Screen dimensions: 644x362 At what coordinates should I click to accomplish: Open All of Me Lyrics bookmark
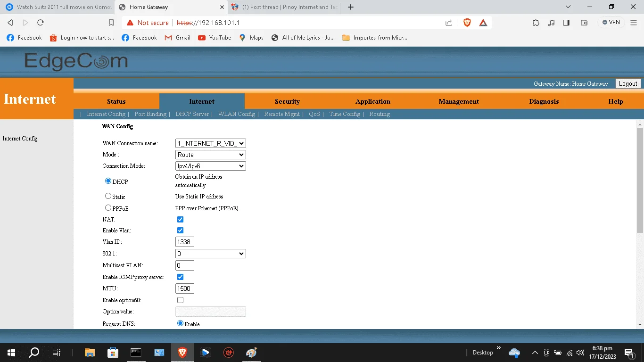coord(303,38)
